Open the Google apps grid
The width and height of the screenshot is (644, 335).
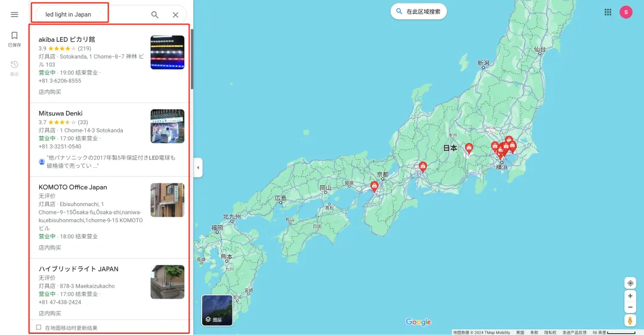pyautogui.click(x=608, y=12)
